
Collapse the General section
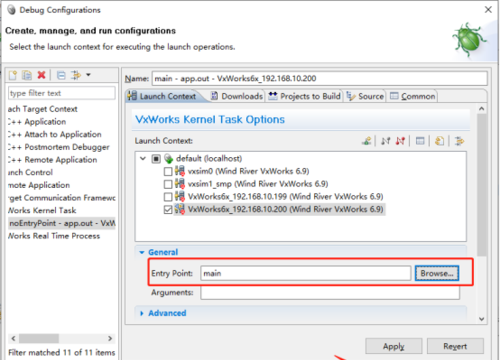coord(142,252)
